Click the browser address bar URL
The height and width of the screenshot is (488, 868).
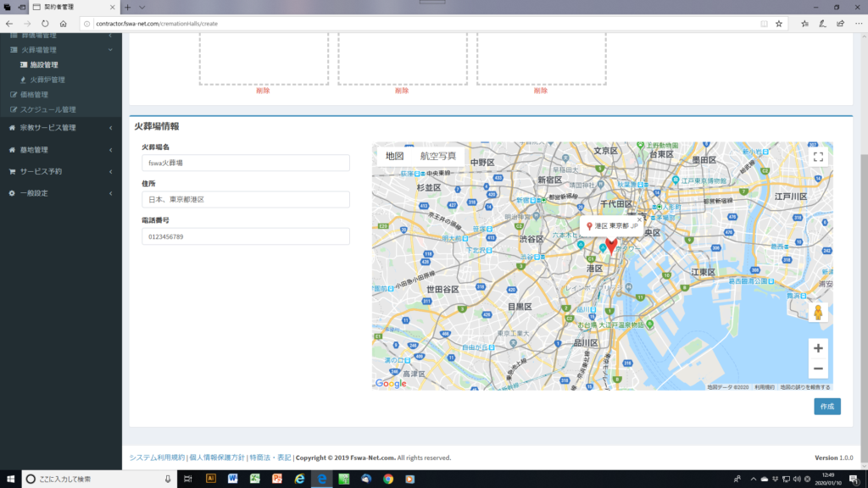157,24
